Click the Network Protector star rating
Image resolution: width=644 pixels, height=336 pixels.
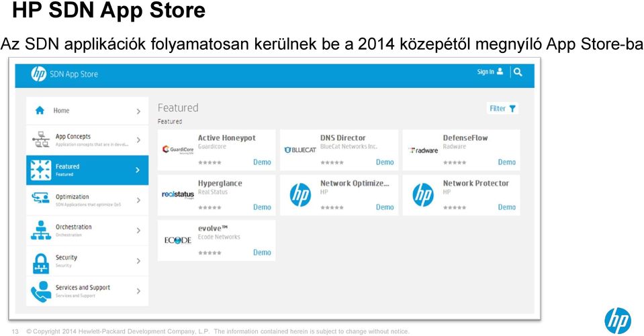pos(455,208)
